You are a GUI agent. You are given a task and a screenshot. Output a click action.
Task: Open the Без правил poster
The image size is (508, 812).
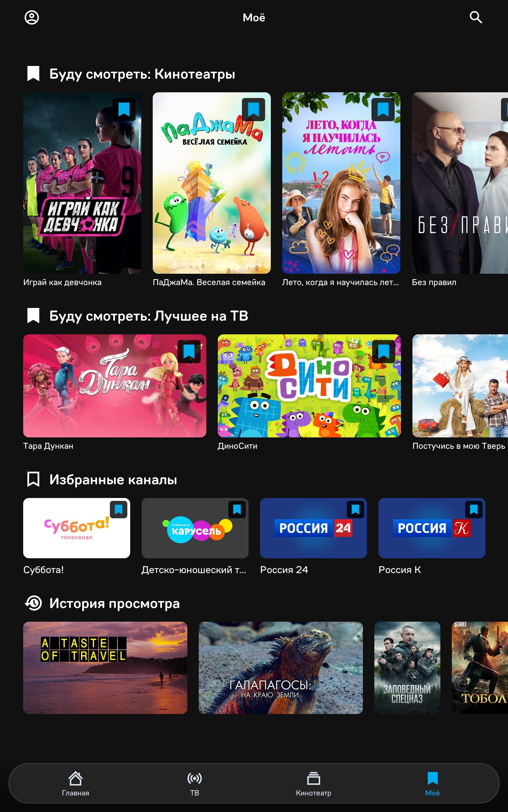460,183
